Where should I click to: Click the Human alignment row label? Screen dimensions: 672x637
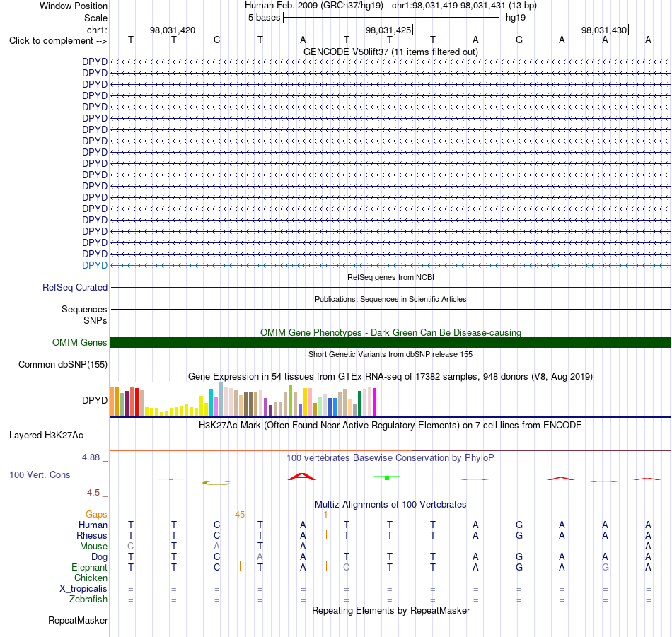click(x=93, y=525)
